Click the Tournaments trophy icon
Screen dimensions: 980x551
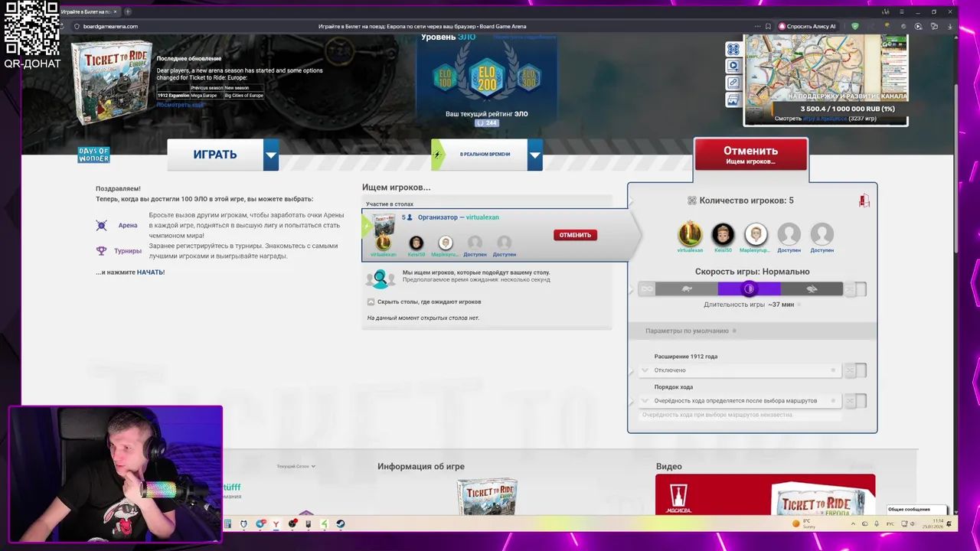coord(101,250)
